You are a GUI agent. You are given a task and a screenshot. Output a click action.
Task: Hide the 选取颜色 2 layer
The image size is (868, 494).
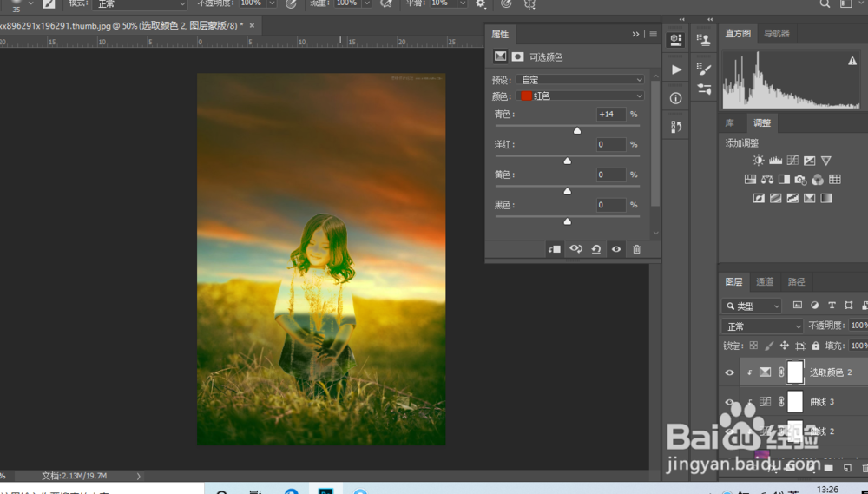click(730, 372)
